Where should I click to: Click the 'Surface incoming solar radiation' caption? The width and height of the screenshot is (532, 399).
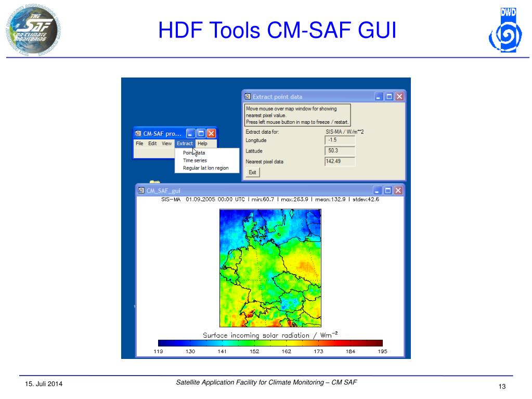[270, 335]
